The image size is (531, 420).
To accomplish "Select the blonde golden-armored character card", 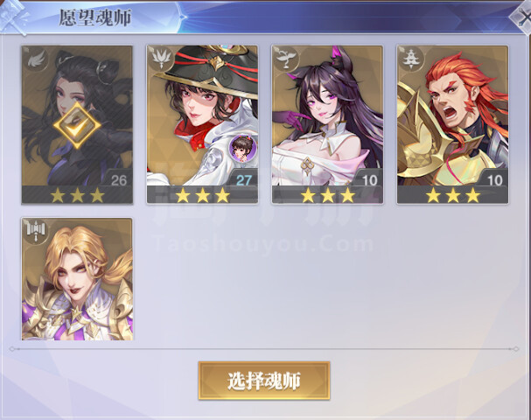I will [77, 279].
